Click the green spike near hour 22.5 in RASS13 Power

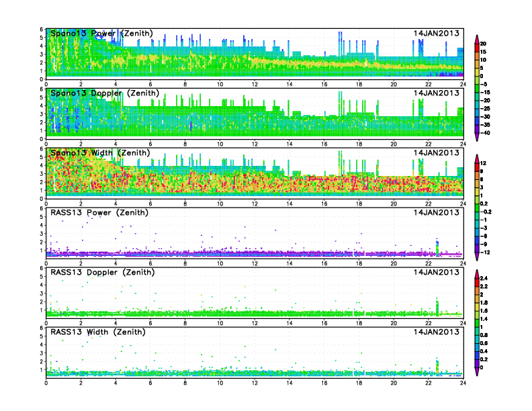point(437,248)
